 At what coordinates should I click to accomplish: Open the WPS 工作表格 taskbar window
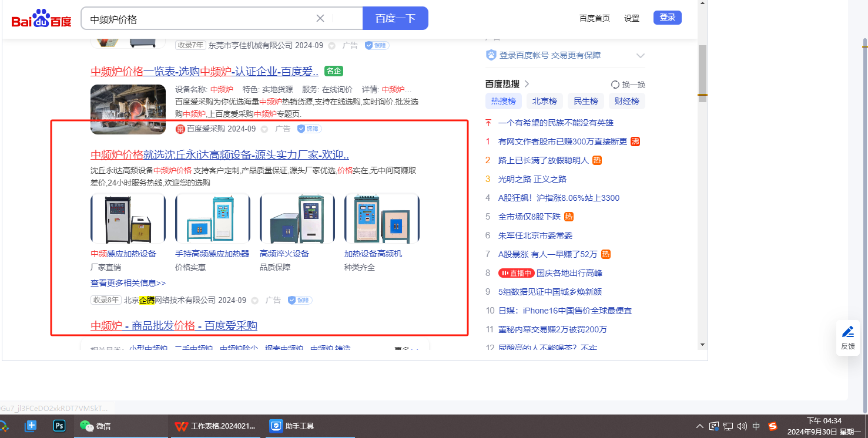point(216,426)
